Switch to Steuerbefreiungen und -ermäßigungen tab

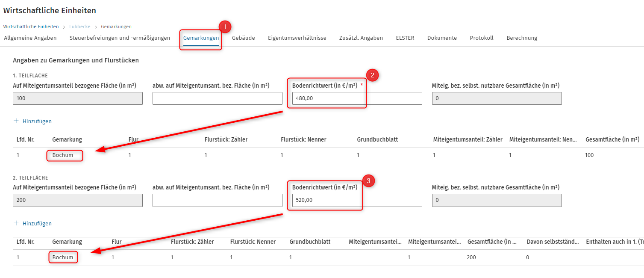[x=120, y=38]
